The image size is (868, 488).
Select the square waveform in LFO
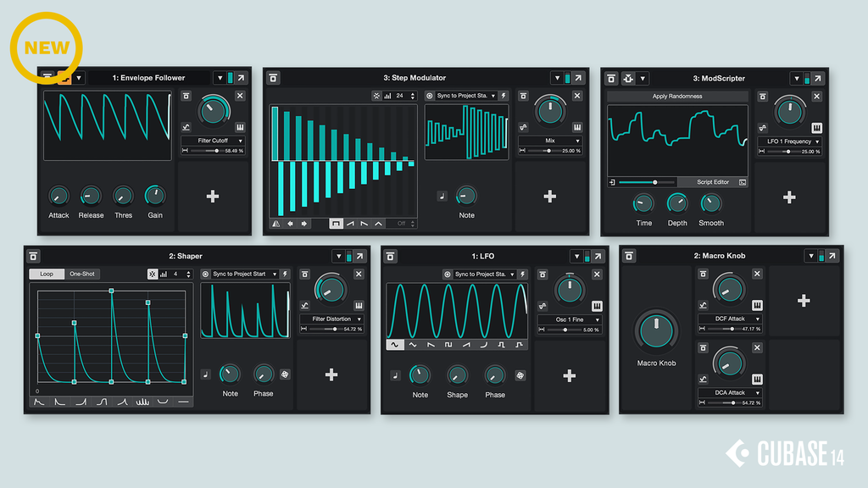pyautogui.click(x=448, y=345)
